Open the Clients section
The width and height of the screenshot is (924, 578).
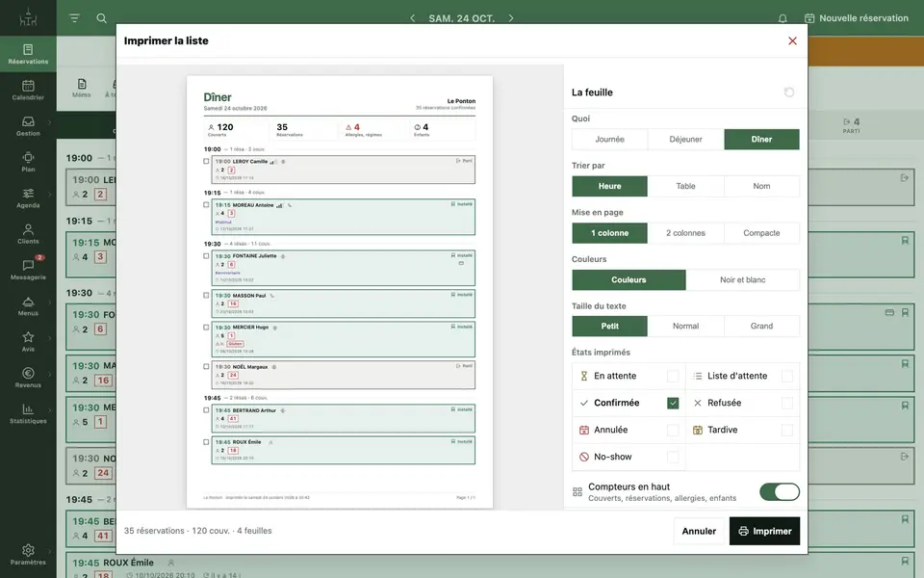(28, 233)
